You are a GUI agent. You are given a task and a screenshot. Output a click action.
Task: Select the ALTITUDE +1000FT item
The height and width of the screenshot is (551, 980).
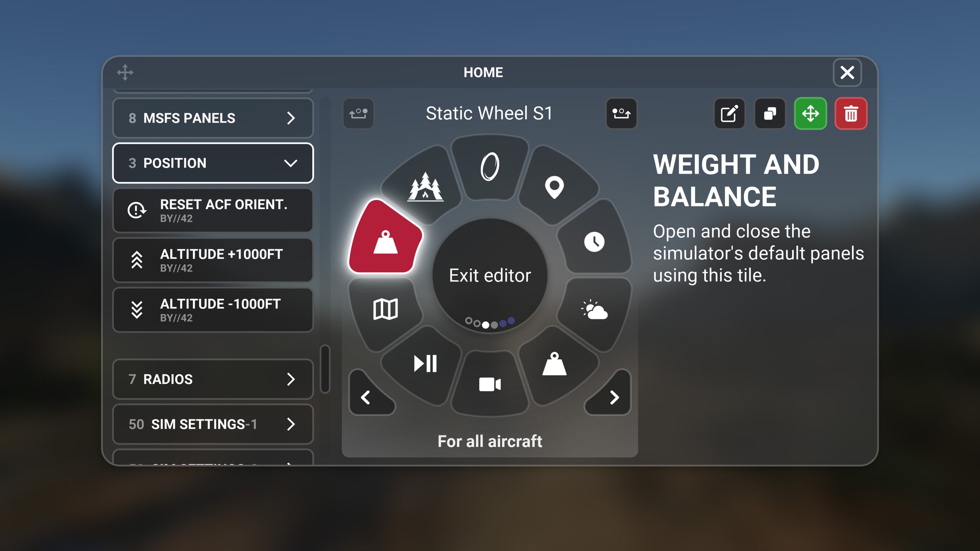[213, 260]
